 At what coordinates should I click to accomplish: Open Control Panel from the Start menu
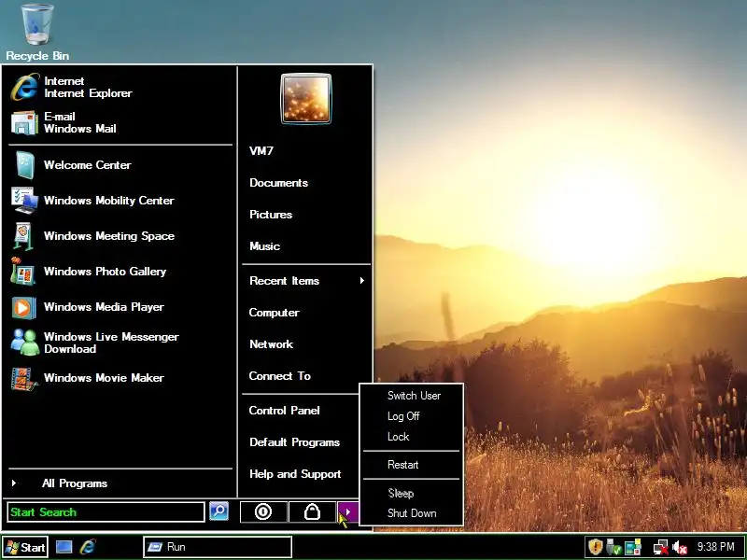[x=284, y=411]
